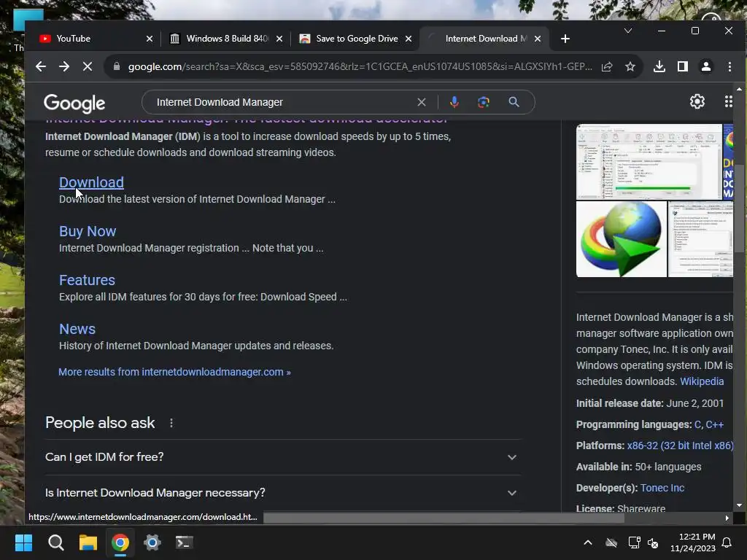The width and height of the screenshot is (747, 560).
Task: Click horizontal scrollbar right arrow
Action: coord(727,518)
